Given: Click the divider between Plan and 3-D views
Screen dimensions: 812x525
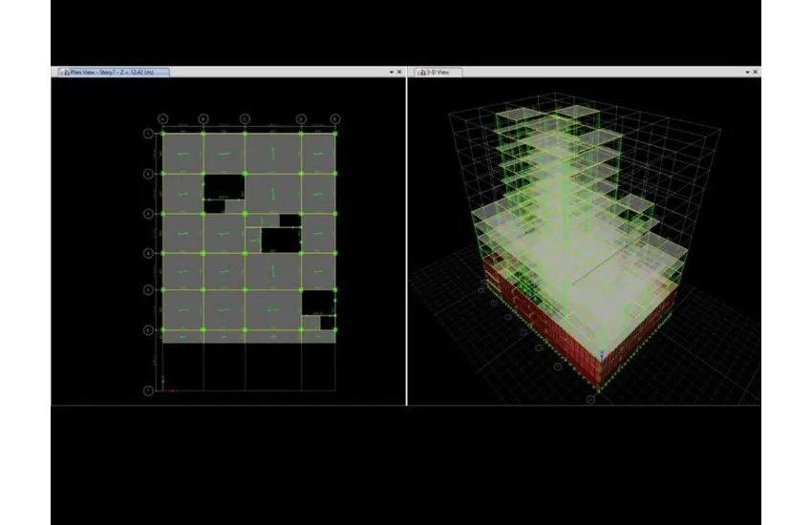Looking at the screenshot, I should coord(407,239).
